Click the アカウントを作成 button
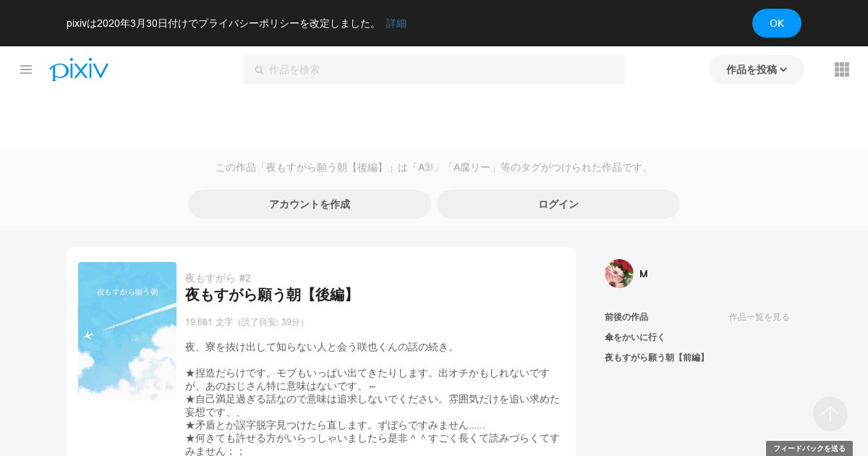This screenshot has height=456, width=868. [310, 204]
